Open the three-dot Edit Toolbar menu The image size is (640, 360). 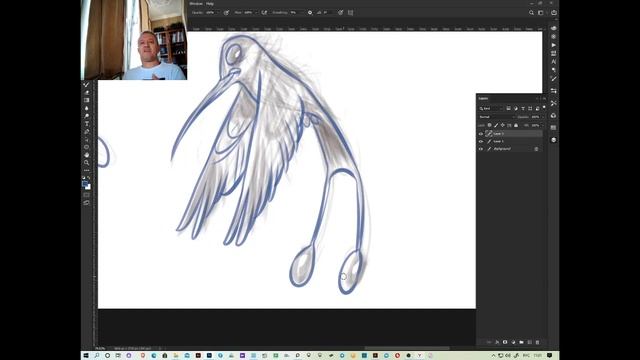(87, 170)
